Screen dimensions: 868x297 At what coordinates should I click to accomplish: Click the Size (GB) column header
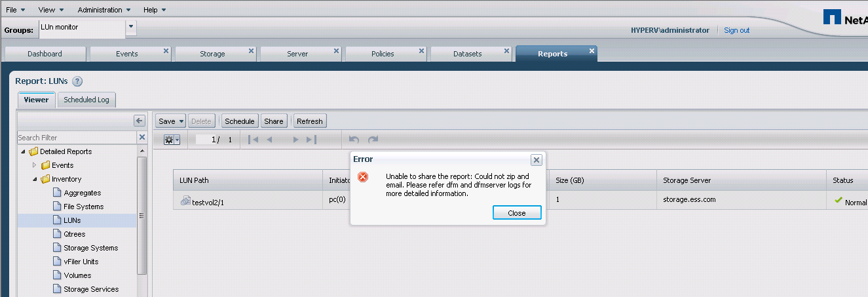click(603, 180)
